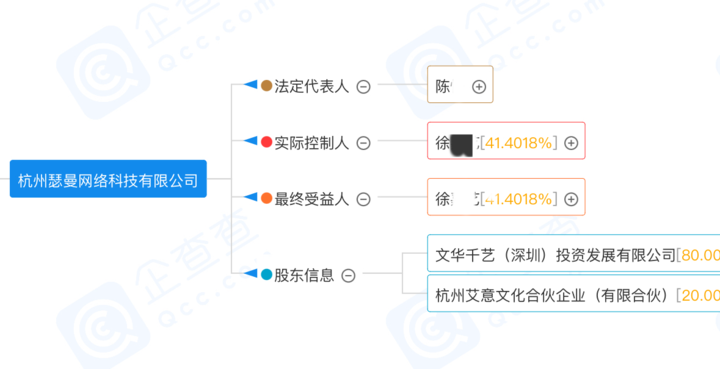Click the blue arrow beside 实际控制人

click(x=250, y=141)
